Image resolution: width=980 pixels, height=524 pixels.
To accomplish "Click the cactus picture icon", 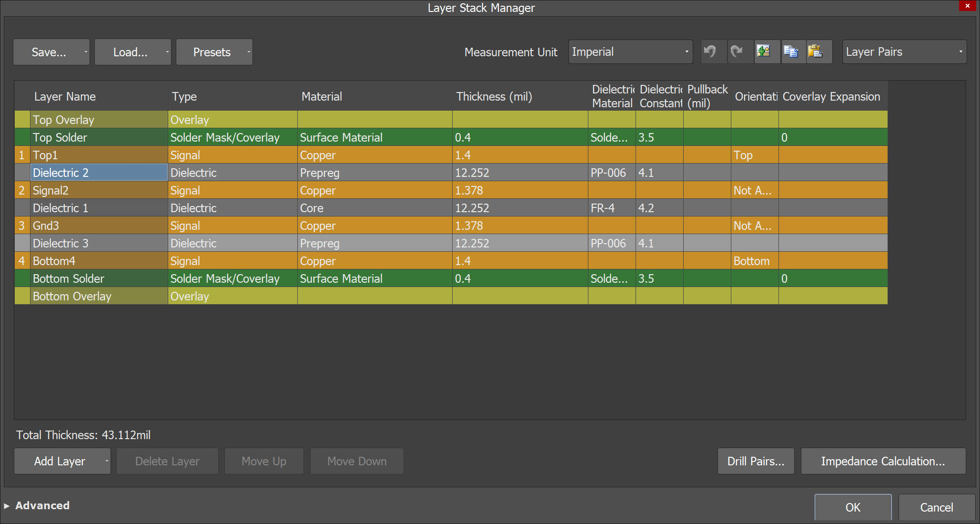I will 764,51.
